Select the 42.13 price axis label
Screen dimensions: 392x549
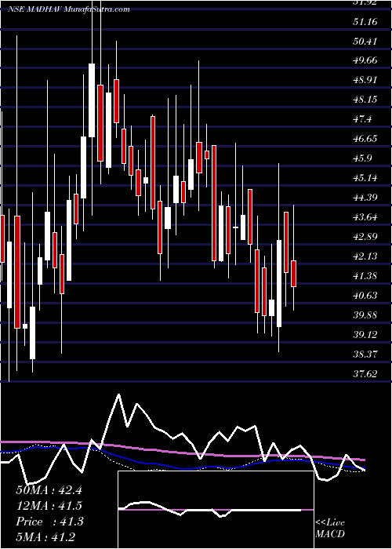coord(365,256)
